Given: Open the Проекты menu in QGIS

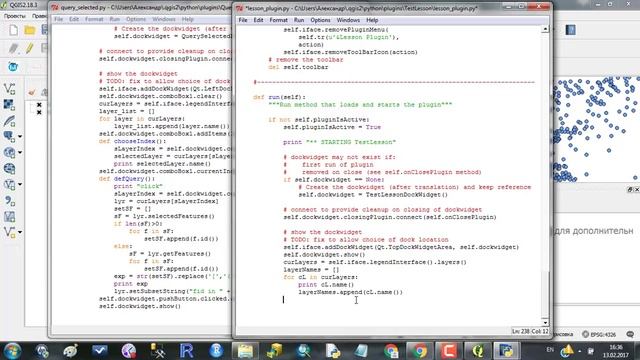Looking at the screenshot, I should [15, 16].
